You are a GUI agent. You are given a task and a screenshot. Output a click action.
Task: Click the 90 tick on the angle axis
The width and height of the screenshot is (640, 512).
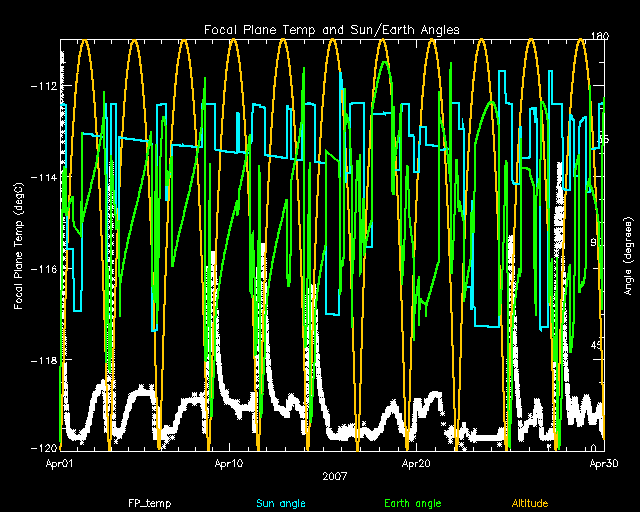(599, 243)
